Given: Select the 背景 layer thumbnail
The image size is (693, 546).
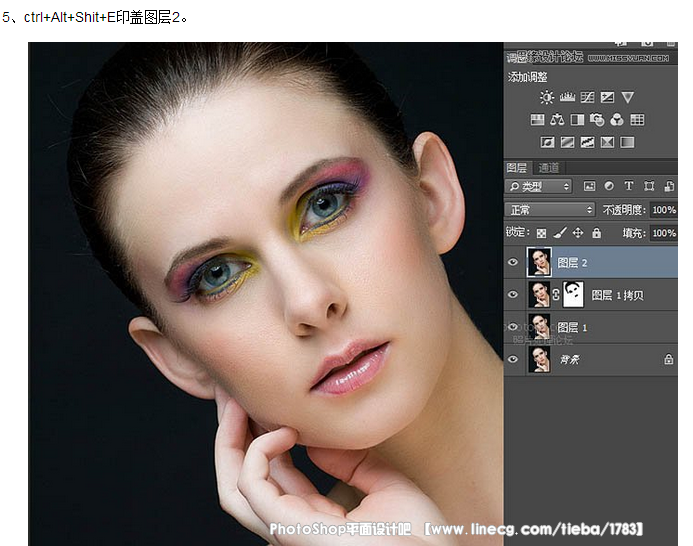Looking at the screenshot, I should [x=539, y=359].
